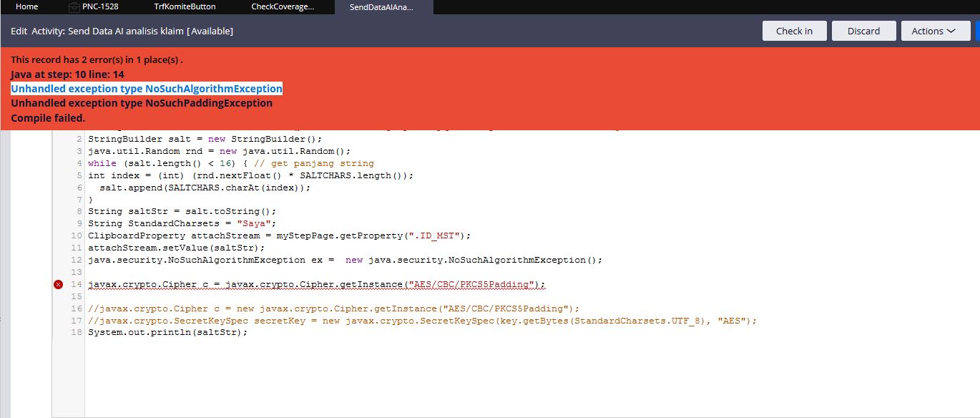
Task: Click the Check in button
Action: click(794, 31)
